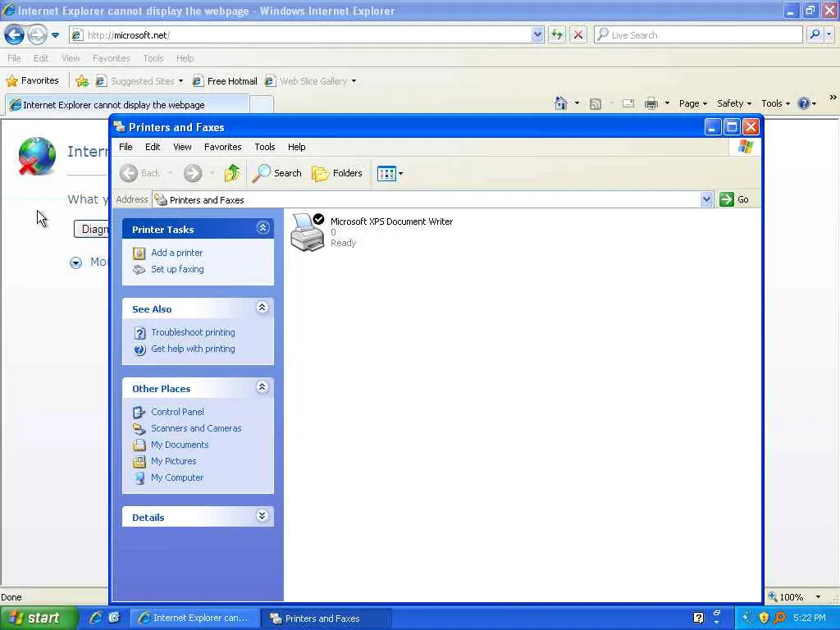This screenshot has width=840, height=630.
Task: Click the Forward arrow in Printers and Faxes
Action: click(193, 173)
